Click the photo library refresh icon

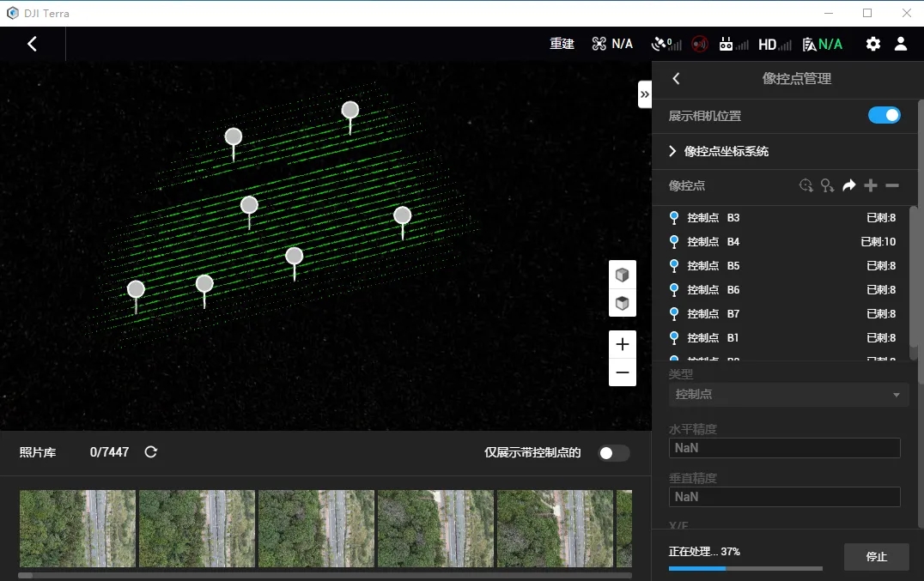(x=151, y=452)
